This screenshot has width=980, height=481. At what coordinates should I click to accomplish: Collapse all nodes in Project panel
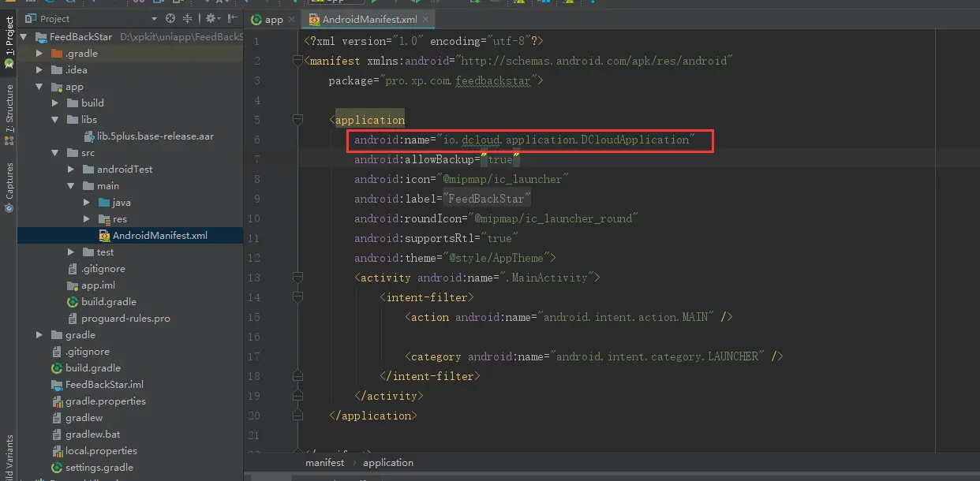(x=188, y=18)
